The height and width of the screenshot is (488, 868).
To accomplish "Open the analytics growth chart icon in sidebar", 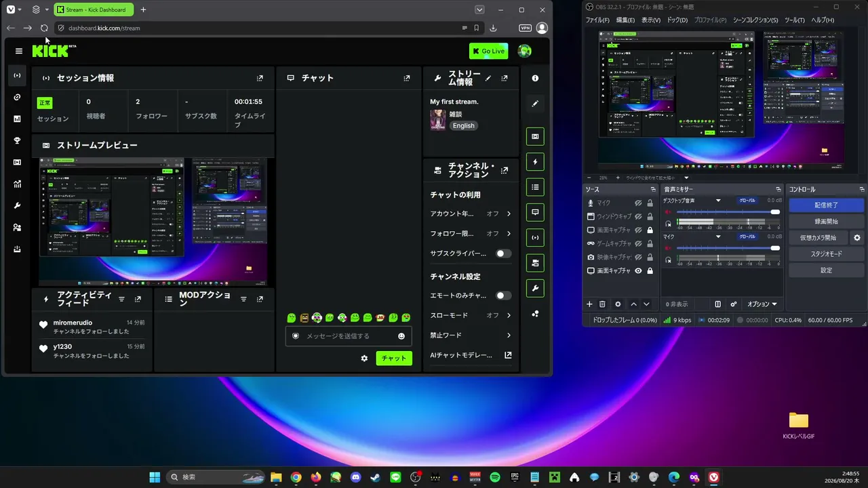I will 17,184.
